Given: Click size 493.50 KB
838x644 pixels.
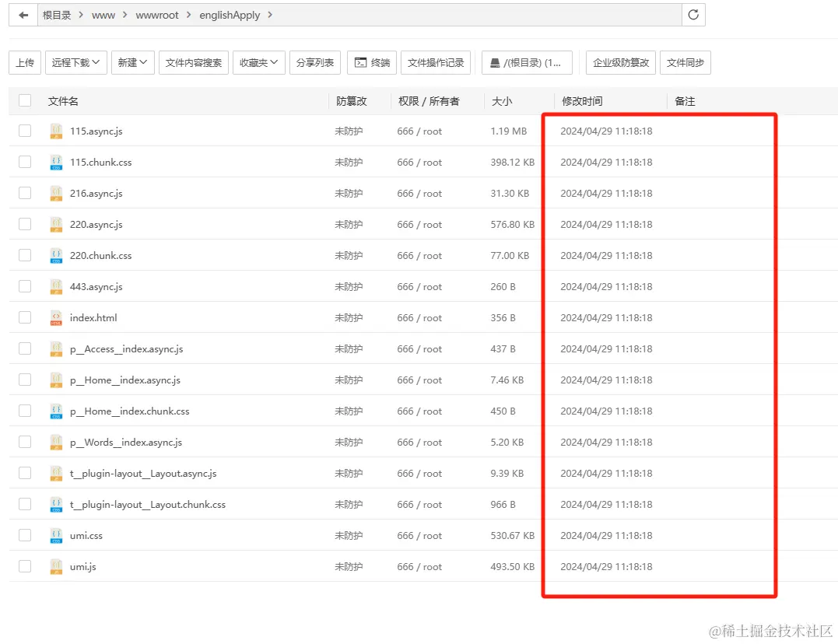Looking at the screenshot, I should pyautogui.click(x=513, y=566).
